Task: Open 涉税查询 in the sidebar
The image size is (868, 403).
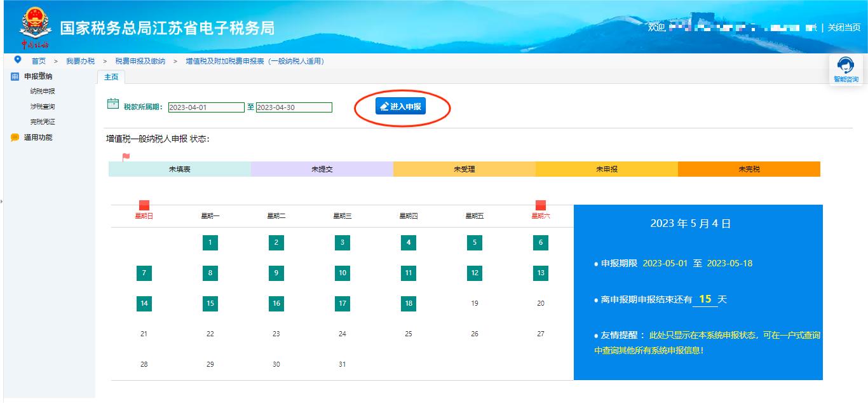Action: tap(43, 107)
